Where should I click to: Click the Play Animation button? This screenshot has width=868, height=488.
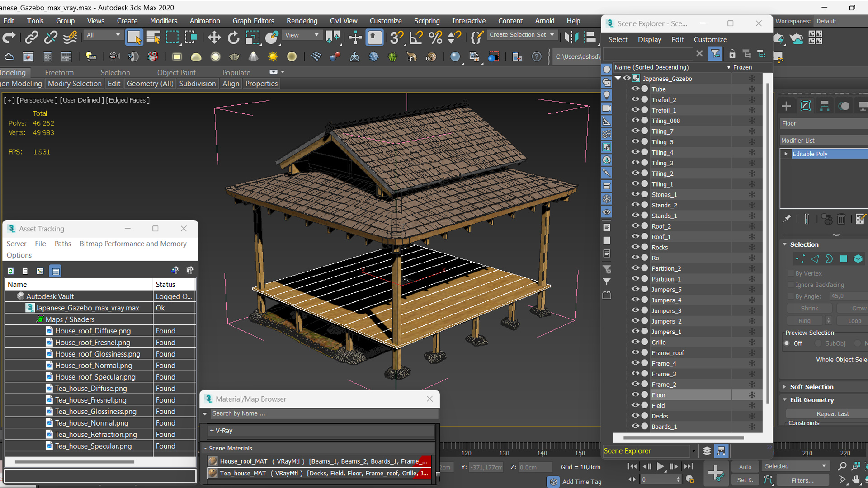(x=660, y=466)
